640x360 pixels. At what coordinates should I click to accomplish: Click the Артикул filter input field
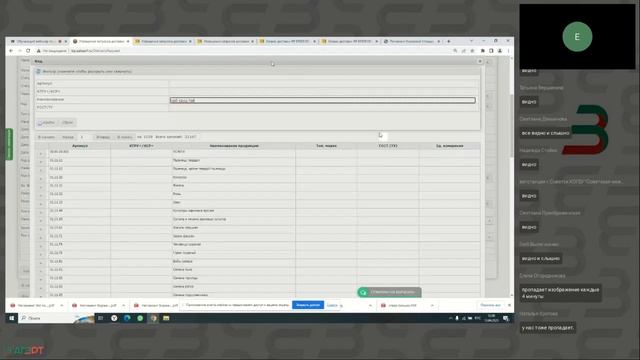pos(322,84)
